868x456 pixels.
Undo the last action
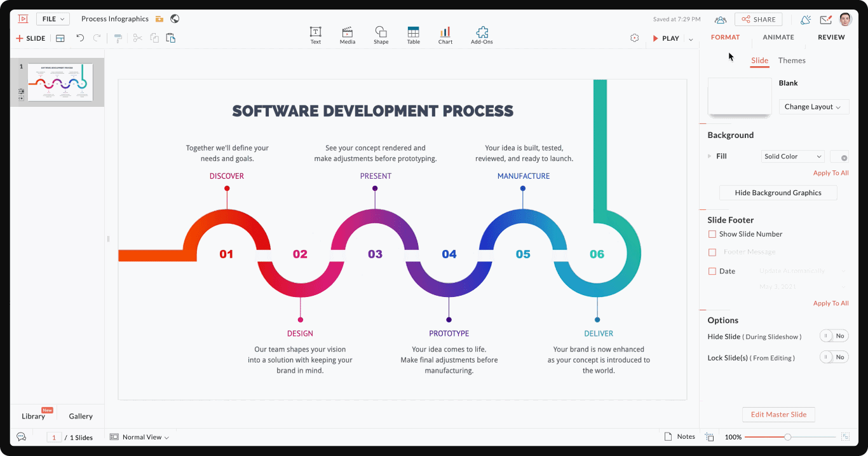[80, 38]
